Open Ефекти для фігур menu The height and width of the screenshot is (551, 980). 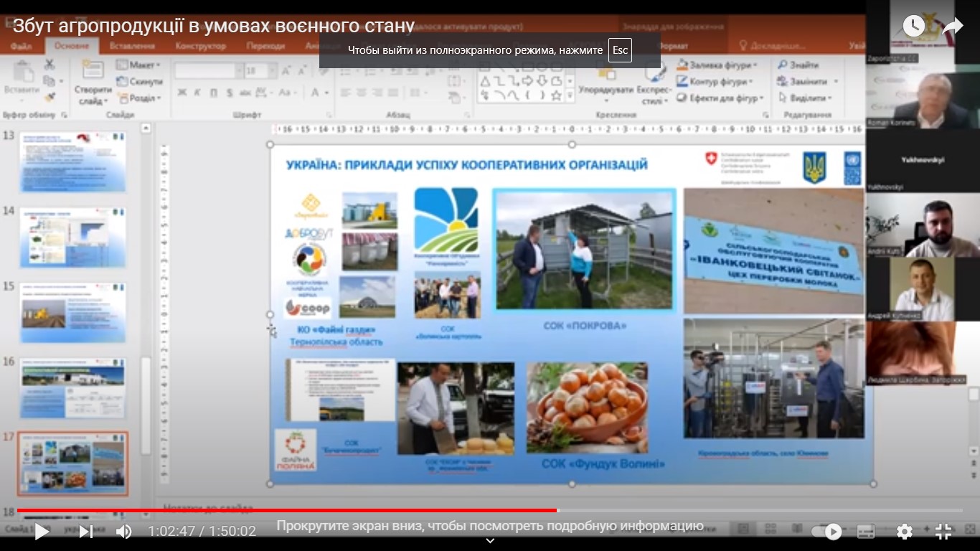click(x=720, y=98)
